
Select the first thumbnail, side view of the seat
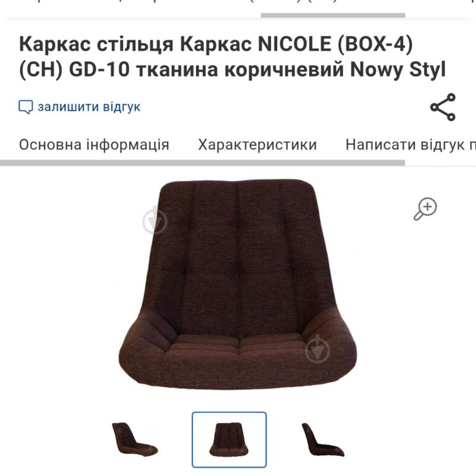(135, 440)
